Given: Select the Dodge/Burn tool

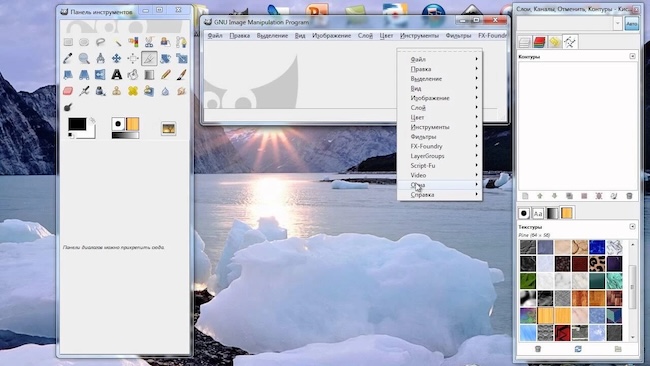Looking at the screenshot, I should tap(68, 107).
